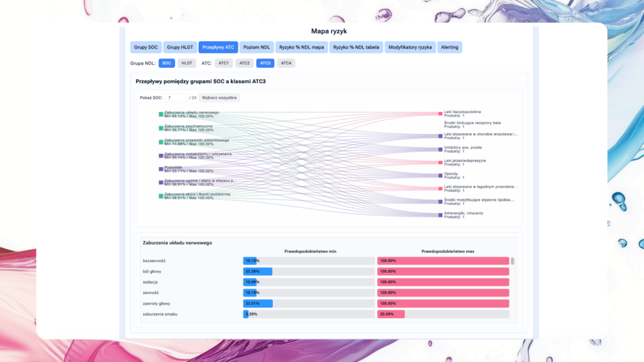Click the Zaburzenia psychiczne node square
This screenshot has height=362, width=644.
click(x=161, y=128)
